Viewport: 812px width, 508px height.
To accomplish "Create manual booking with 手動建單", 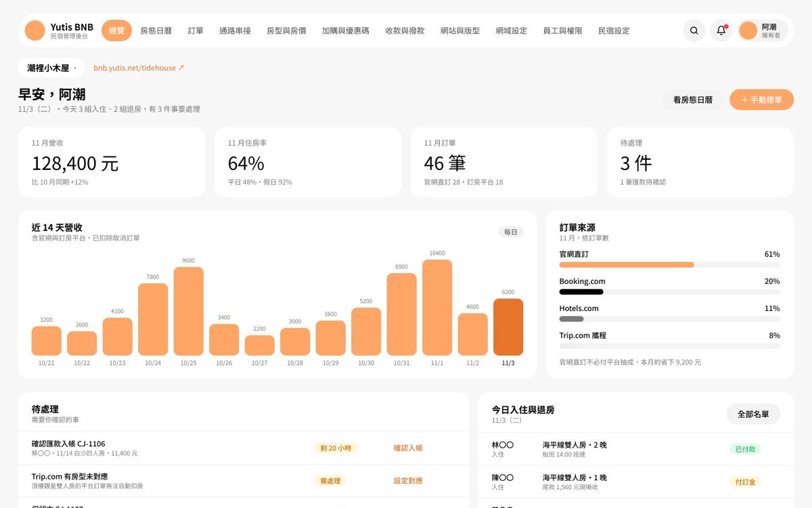I will tap(761, 100).
